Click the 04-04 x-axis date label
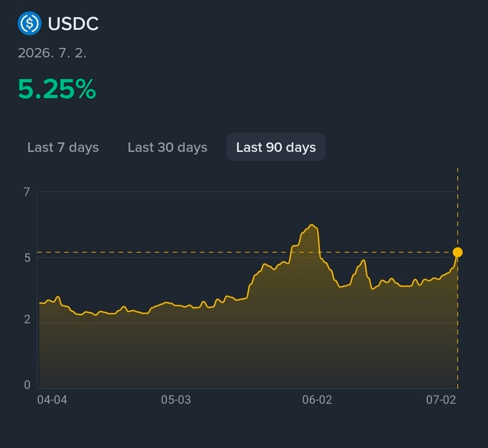Screen dimensions: 488x448 [x=52, y=400]
